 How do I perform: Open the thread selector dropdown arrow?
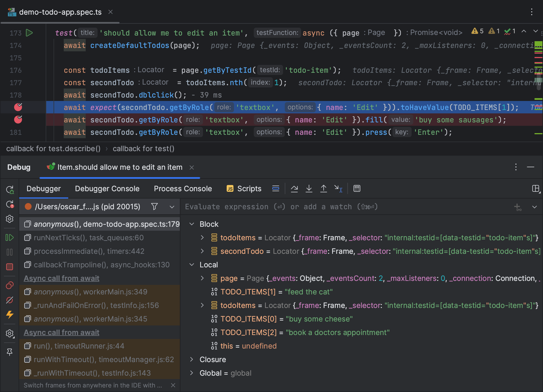pyautogui.click(x=172, y=207)
